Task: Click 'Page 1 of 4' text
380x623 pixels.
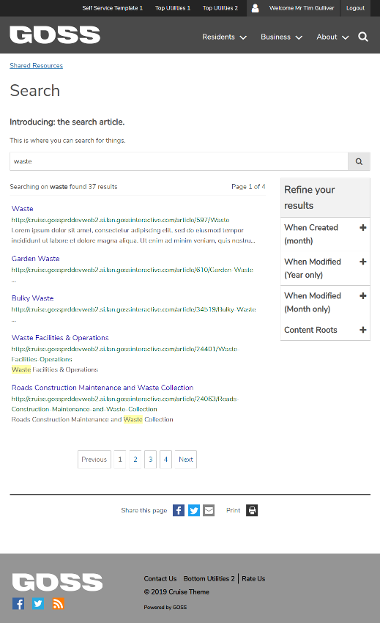Action: (248, 186)
